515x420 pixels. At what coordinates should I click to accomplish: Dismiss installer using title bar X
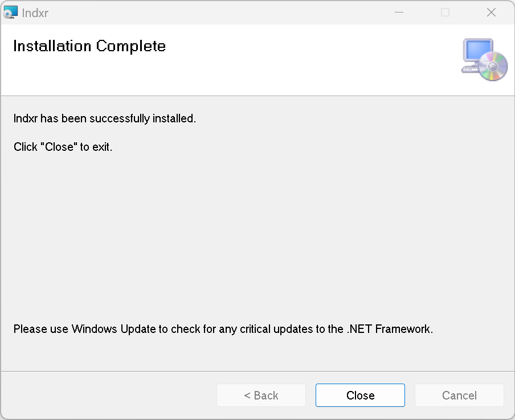point(491,13)
